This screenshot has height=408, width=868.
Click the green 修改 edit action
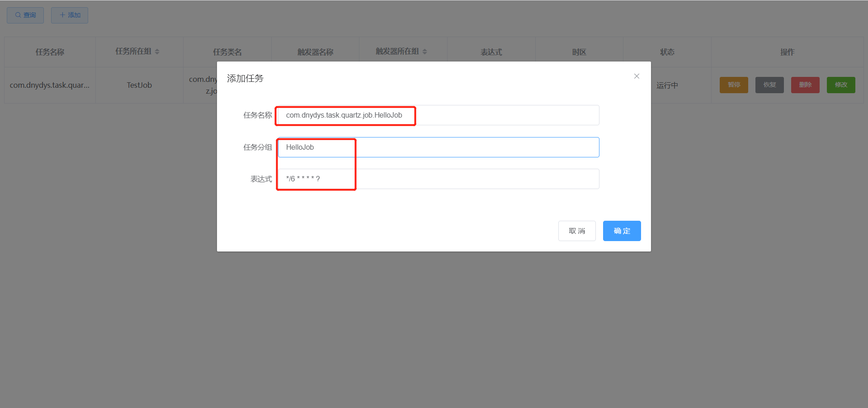tap(840, 85)
